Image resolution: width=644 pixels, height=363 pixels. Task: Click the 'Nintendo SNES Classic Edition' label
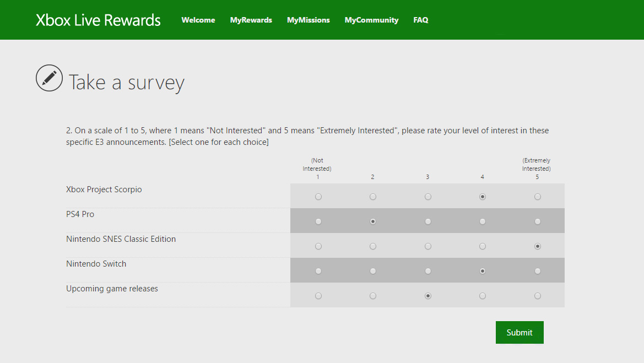(121, 239)
